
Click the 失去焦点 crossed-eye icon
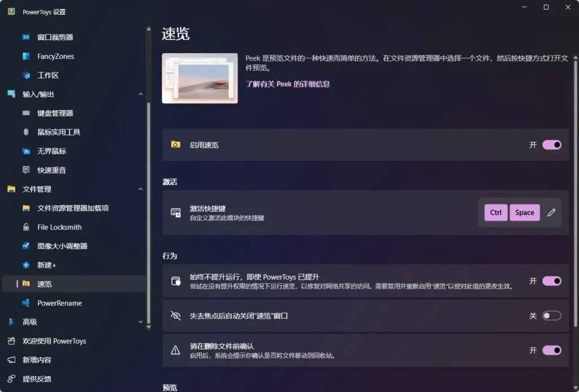click(x=176, y=316)
